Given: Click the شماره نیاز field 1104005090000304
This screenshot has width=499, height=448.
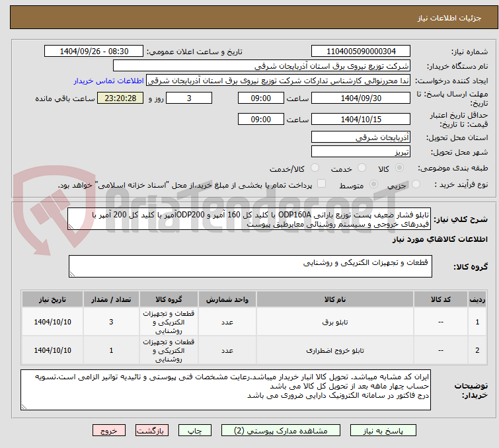Looking at the screenshot, I should click(x=361, y=52).
